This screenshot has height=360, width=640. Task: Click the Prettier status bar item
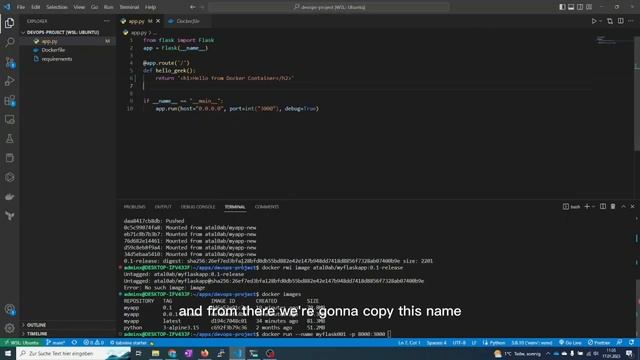599,342
